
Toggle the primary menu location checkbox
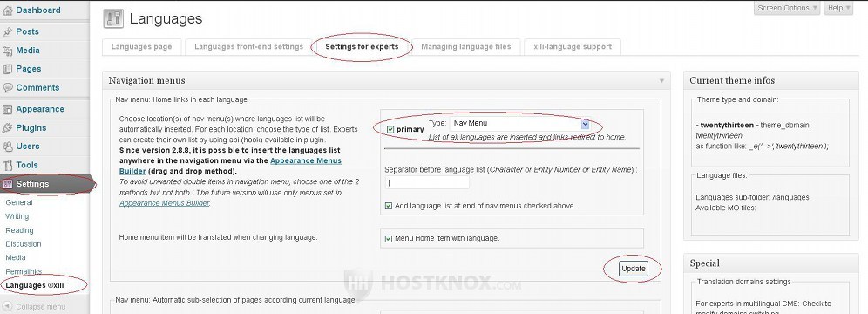pos(390,130)
